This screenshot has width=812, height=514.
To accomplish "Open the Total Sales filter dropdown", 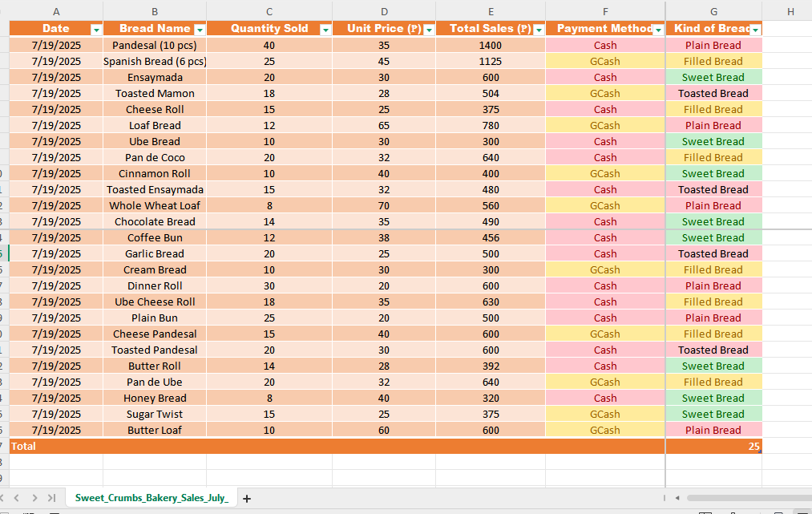I will click(x=539, y=30).
